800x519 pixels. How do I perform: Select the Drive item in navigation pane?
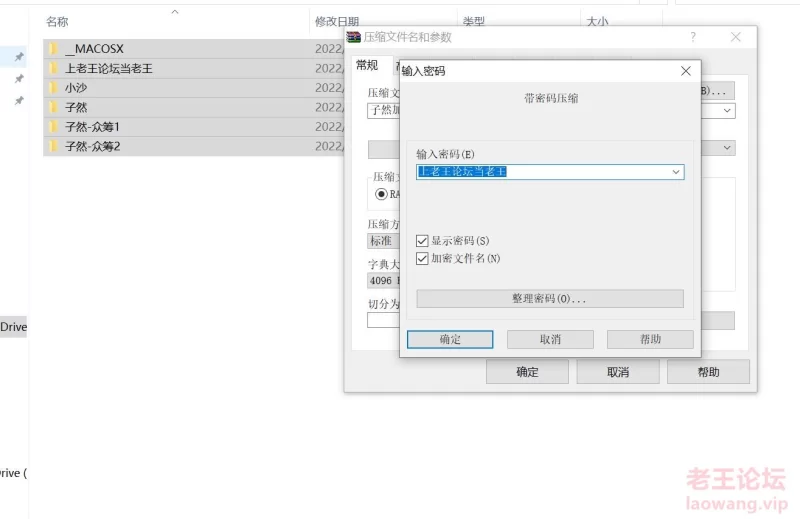(14, 327)
